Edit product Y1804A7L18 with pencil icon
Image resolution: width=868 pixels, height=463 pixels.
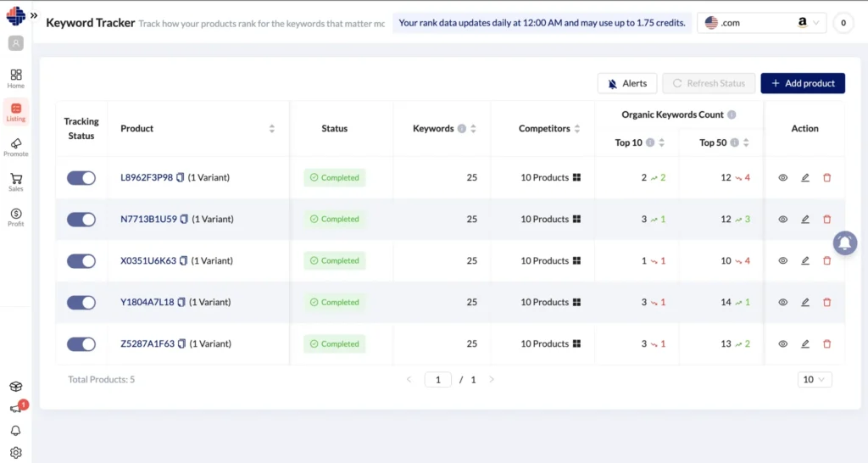805,303
